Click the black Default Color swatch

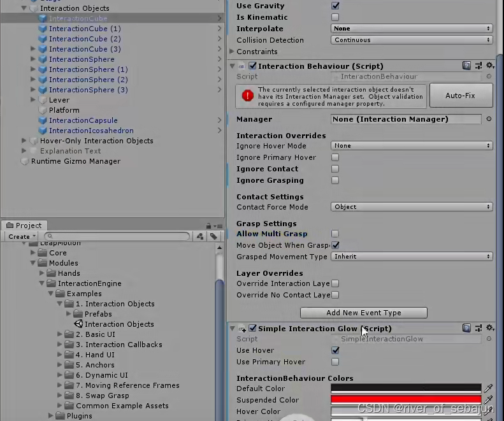(406, 389)
